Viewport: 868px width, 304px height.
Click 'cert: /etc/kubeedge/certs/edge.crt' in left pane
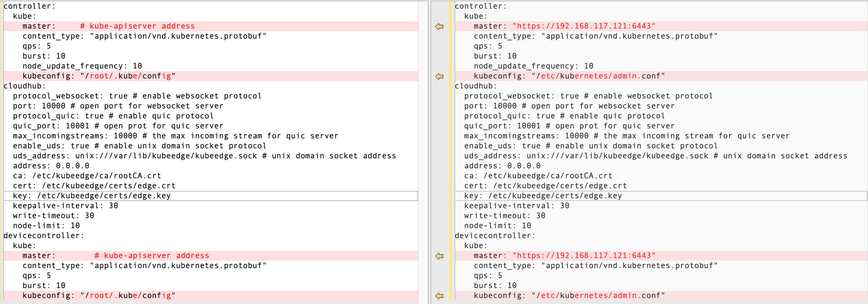pyautogui.click(x=94, y=186)
